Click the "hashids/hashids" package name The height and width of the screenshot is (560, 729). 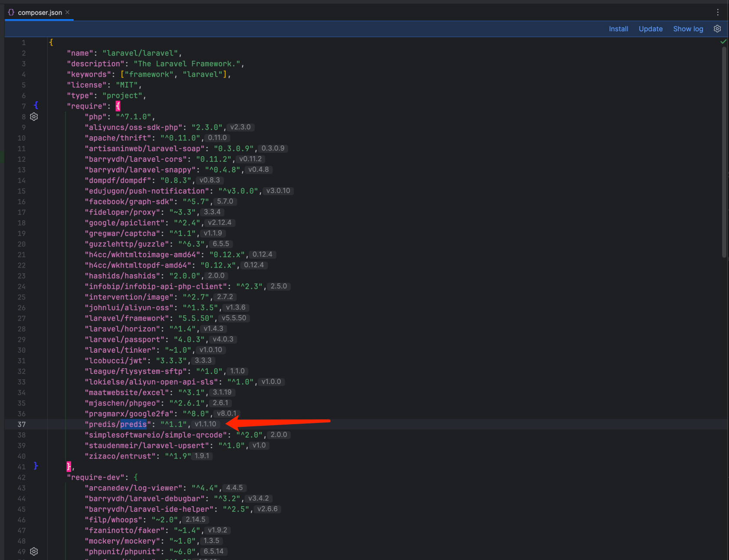click(x=122, y=276)
